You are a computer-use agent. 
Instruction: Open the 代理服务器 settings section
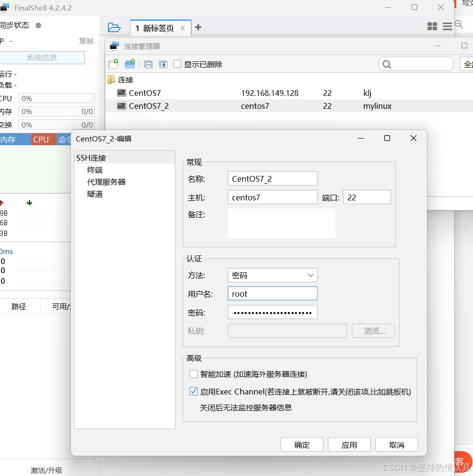click(x=106, y=182)
